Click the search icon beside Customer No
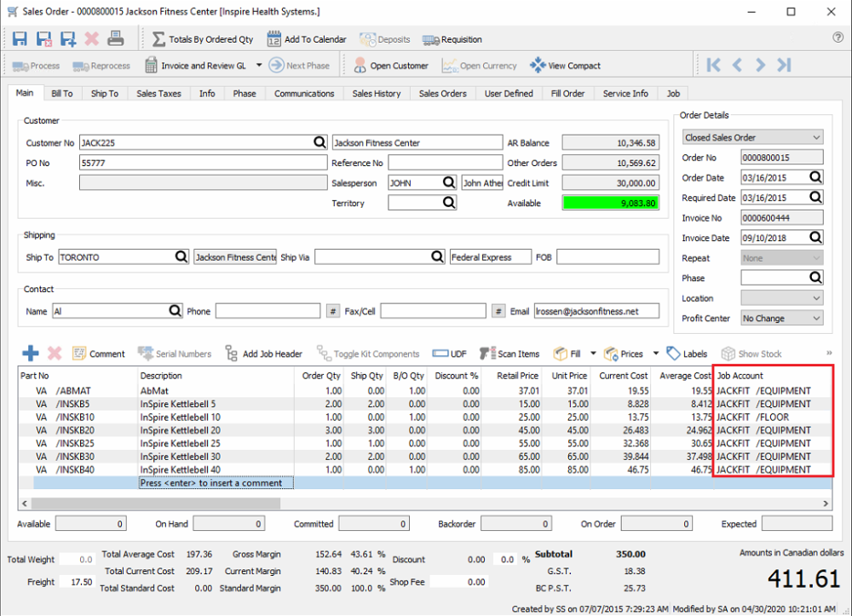The image size is (852, 616). click(x=319, y=143)
